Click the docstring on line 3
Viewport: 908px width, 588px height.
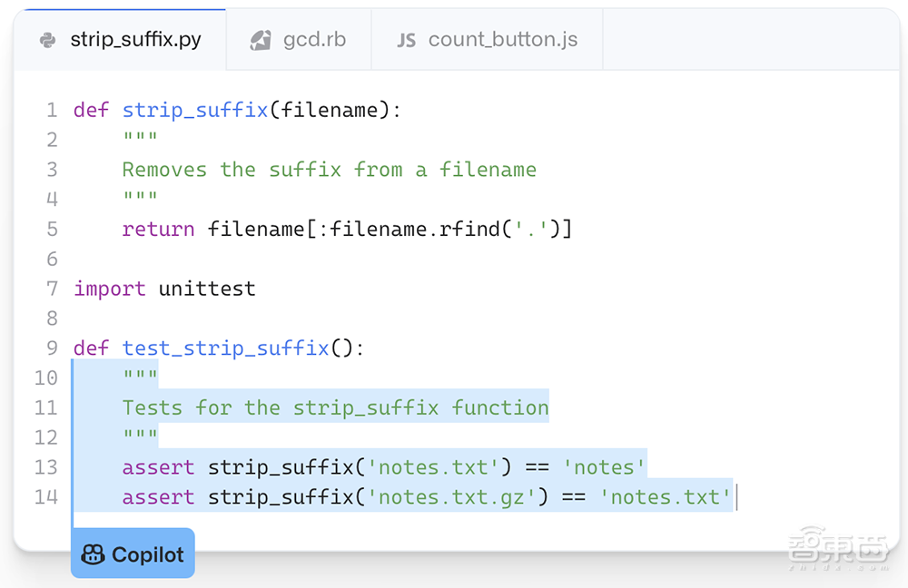click(x=328, y=169)
